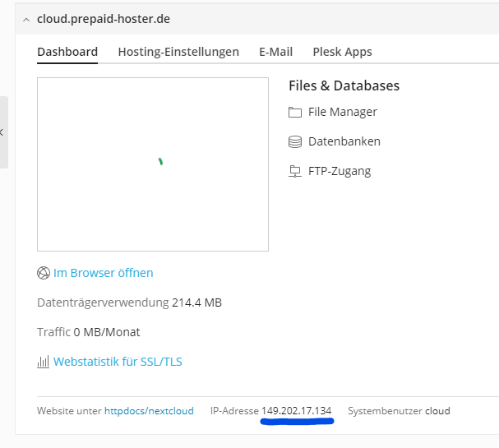499x448 pixels.
Task: Open Webstatistik für SSL/TLS
Action: pos(118,362)
